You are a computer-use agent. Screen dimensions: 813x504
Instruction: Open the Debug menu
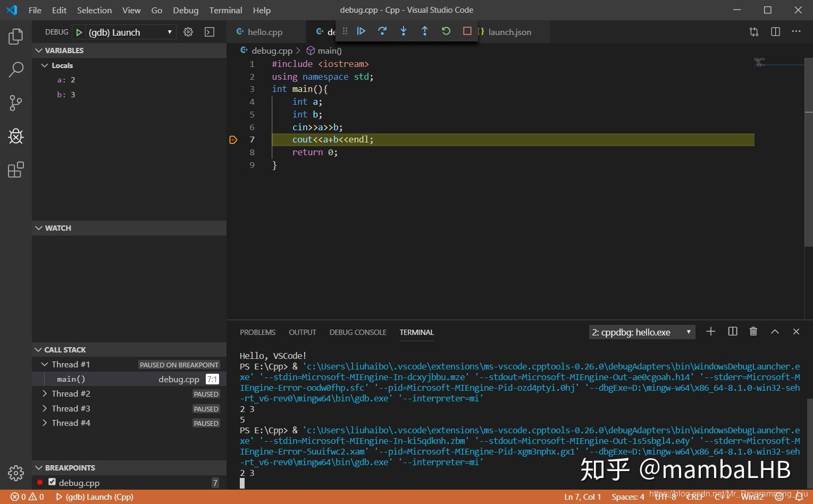click(185, 10)
